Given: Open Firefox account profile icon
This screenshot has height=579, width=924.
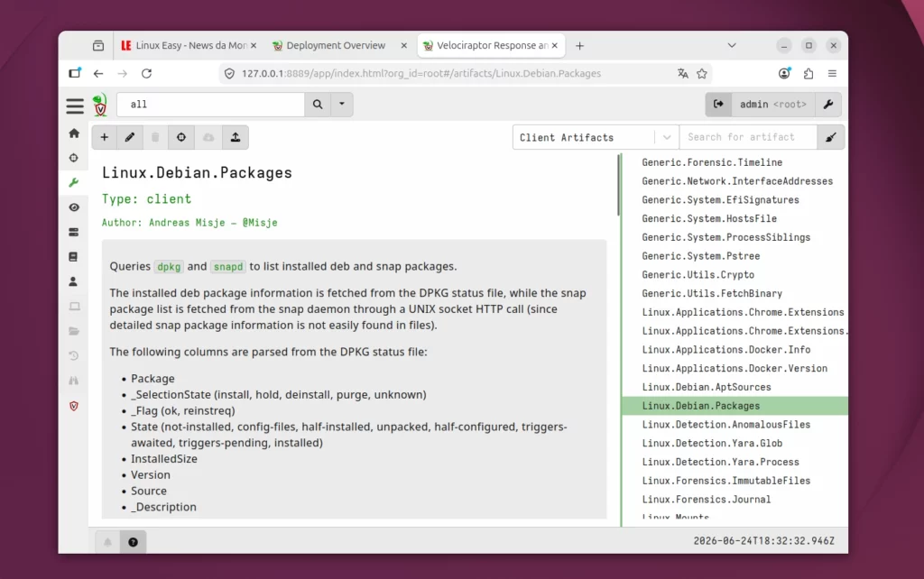Looking at the screenshot, I should (784, 74).
